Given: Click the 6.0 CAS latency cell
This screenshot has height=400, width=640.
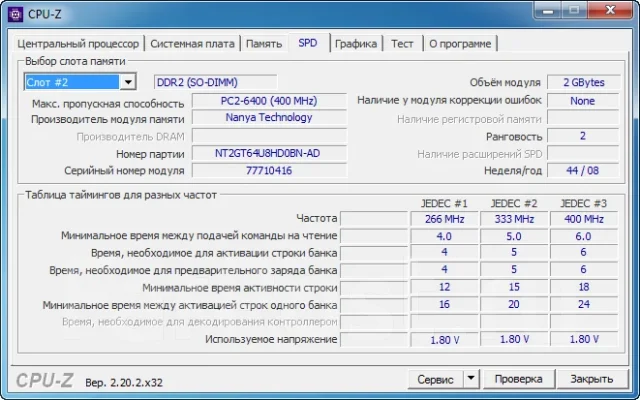Looking at the screenshot, I should coord(584,236).
